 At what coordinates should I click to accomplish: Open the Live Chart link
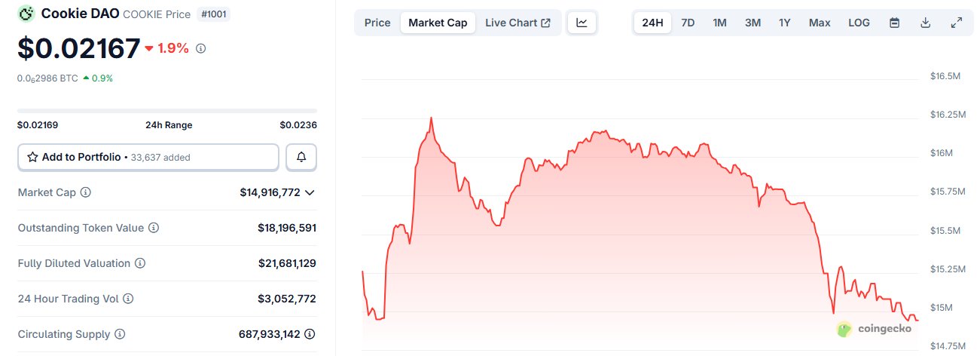click(x=517, y=23)
